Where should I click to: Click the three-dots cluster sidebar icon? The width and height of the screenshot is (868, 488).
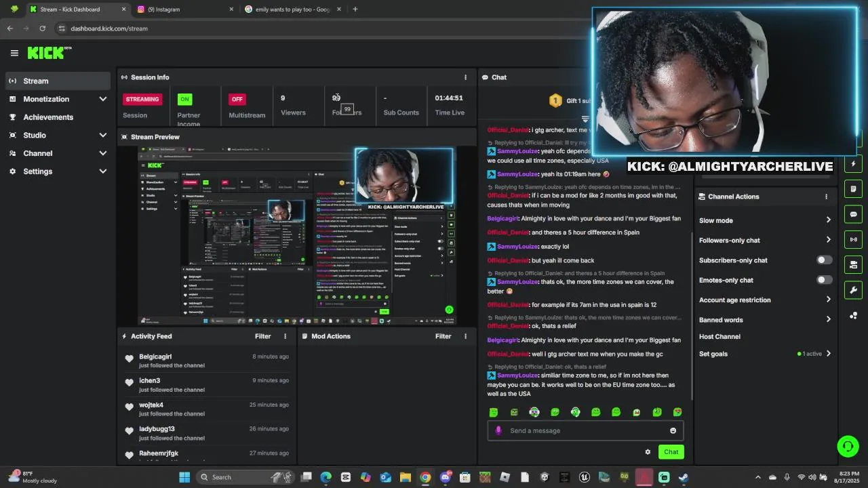coord(853,315)
